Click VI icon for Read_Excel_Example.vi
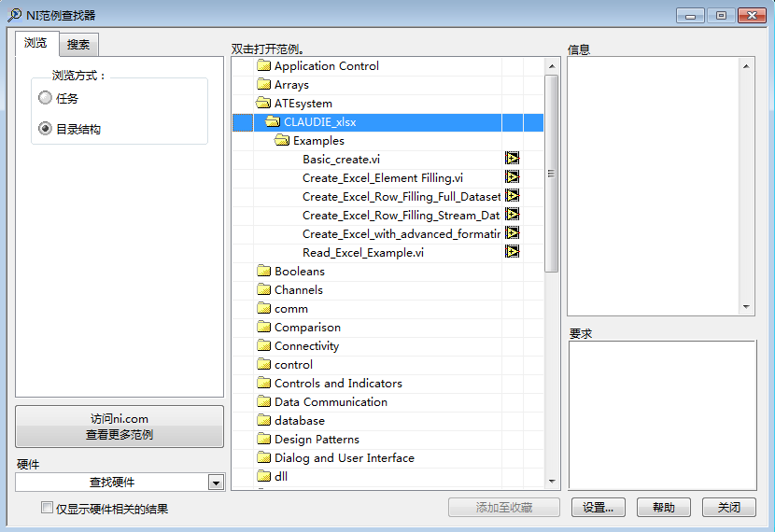 coord(512,252)
